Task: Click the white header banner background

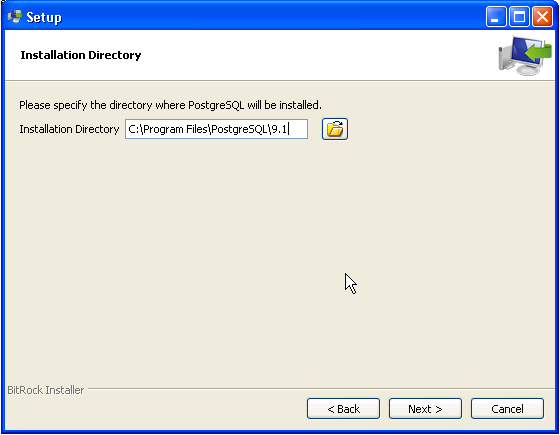Action: click(286, 55)
